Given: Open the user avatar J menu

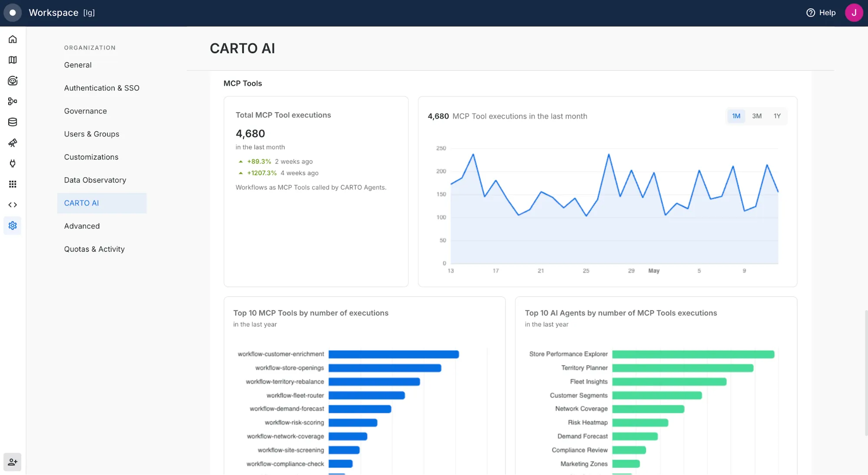Looking at the screenshot, I should click(854, 13).
